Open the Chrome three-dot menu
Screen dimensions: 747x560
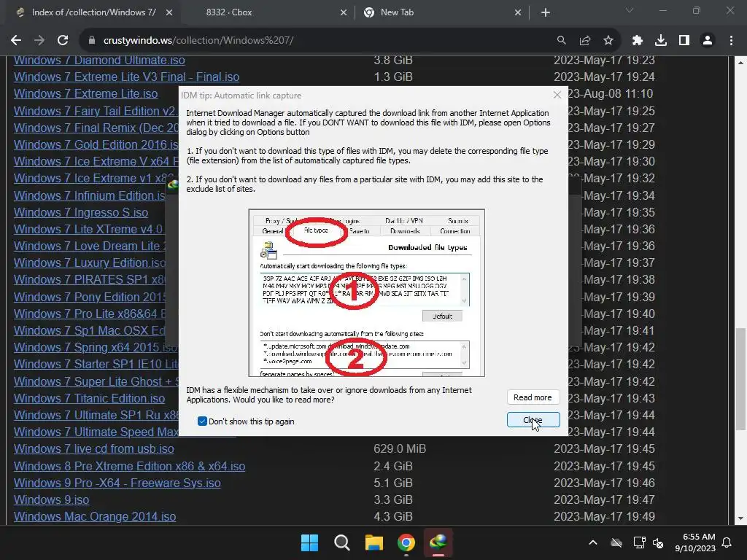pos(731,41)
